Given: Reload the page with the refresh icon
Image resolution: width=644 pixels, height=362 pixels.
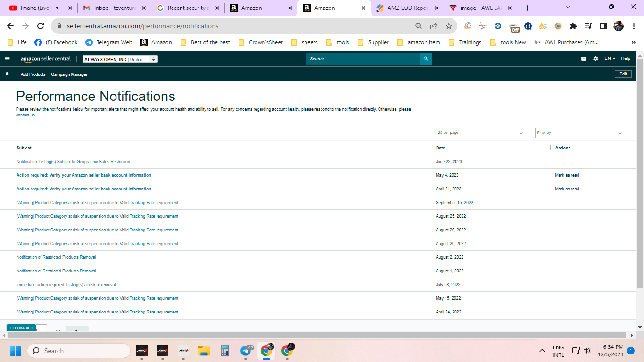Looking at the screenshot, I should coord(41,26).
